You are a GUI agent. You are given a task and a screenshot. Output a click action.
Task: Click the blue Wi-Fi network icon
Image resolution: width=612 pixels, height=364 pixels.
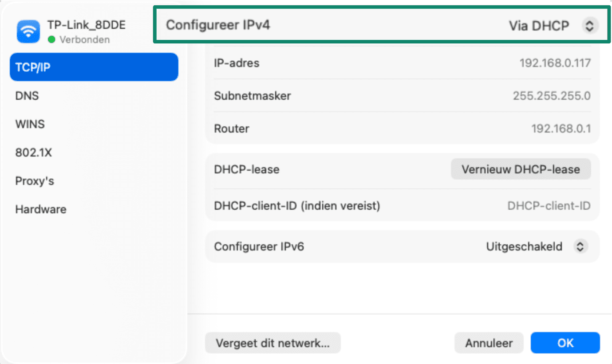click(x=28, y=31)
